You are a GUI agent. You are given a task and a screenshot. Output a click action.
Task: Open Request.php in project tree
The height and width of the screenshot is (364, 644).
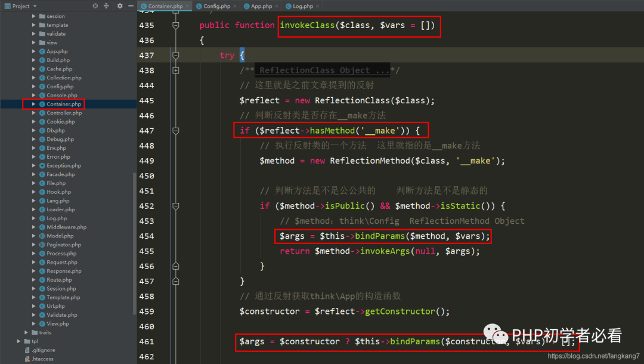61,262
